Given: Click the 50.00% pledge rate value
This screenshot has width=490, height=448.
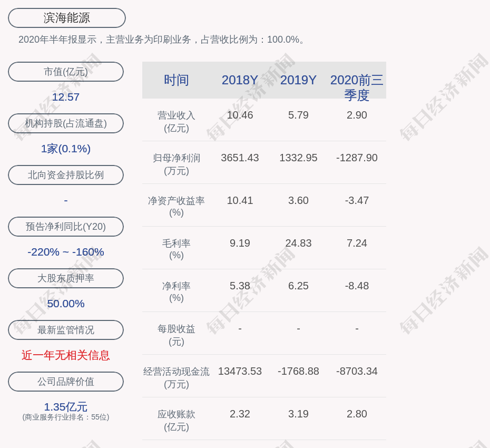Looking at the screenshot, I should pos(65,304).
